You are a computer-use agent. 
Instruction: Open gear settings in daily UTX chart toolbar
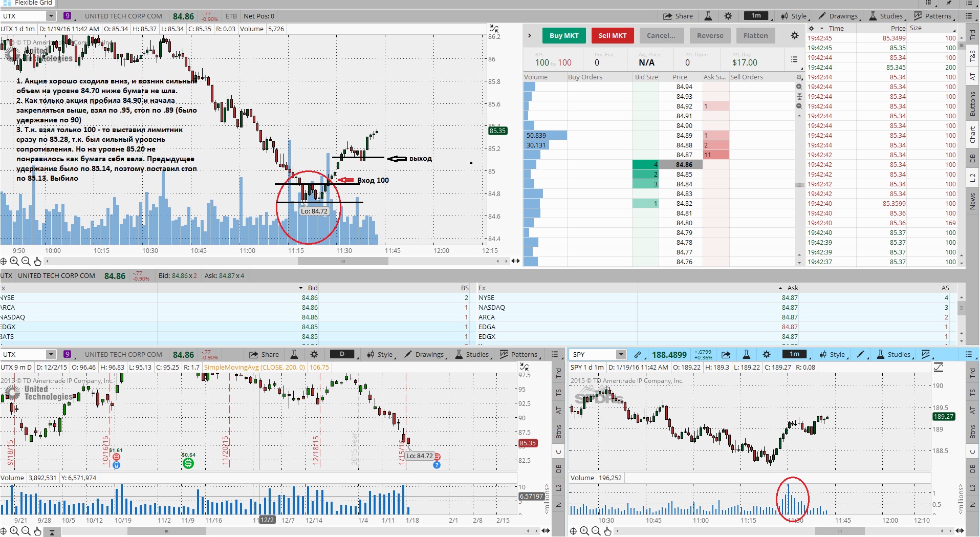(x=314, y=355)
